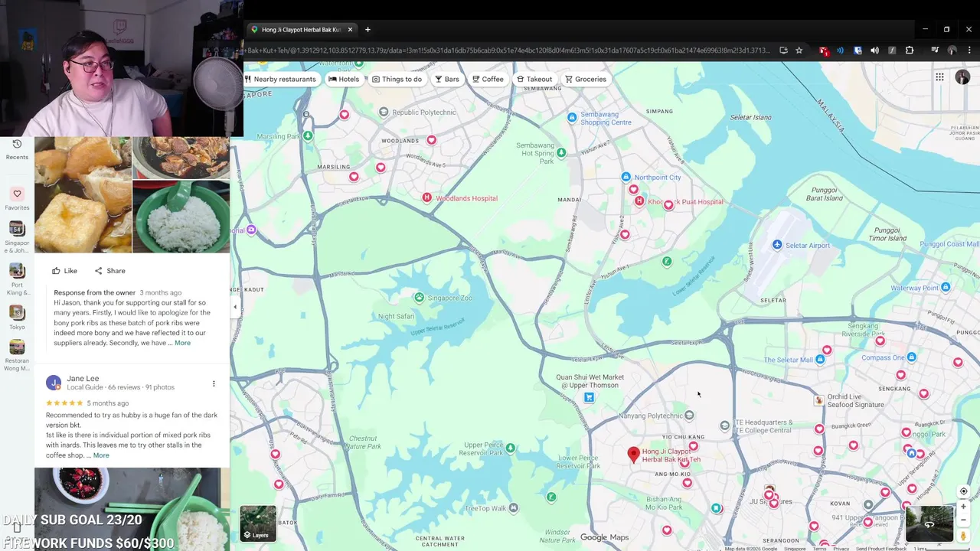Open the media control button in Chrome
980x551 pixels.
pyautogui.click(x=935, y=51)
